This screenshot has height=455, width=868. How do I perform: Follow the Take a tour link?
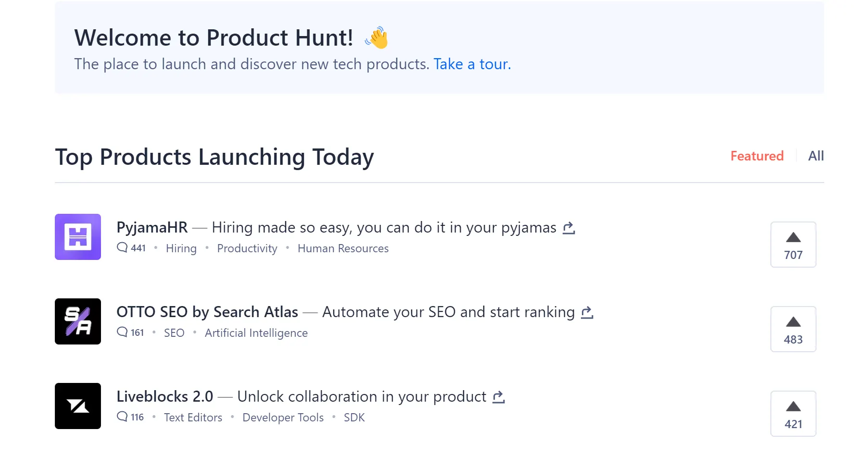(x=472, y=64)
